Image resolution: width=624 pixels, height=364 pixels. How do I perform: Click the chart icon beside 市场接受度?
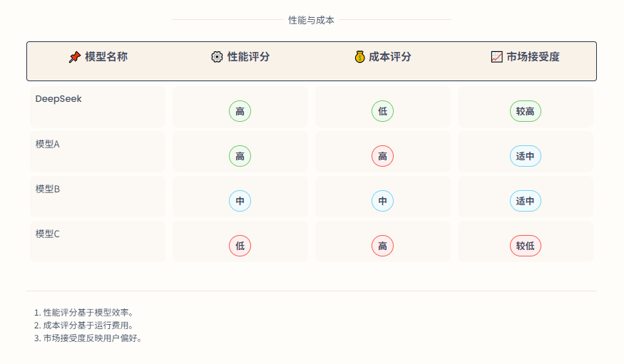(x=497, y=57)
